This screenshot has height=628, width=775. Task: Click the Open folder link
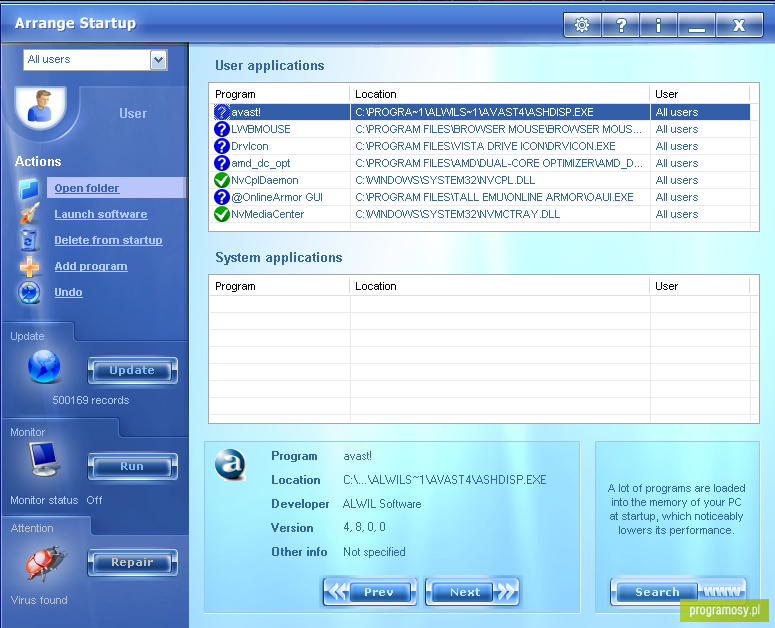pyautogui.click(x=86, y=188)
